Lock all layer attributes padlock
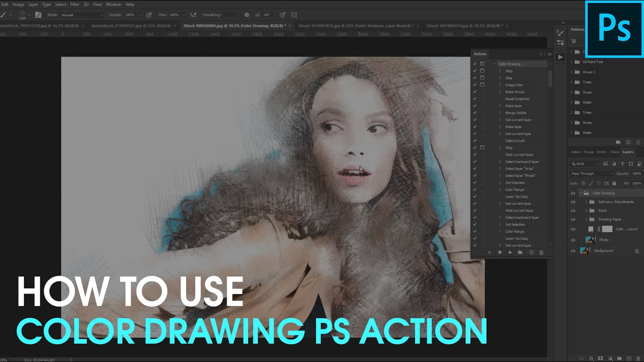The image size is (644, 362). click(614, 183)
